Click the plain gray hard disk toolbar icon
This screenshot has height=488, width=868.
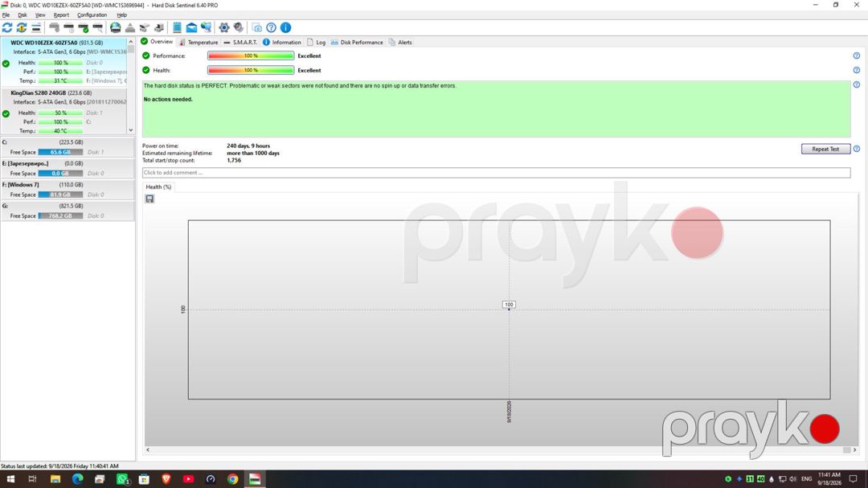[x=55, y=27]
